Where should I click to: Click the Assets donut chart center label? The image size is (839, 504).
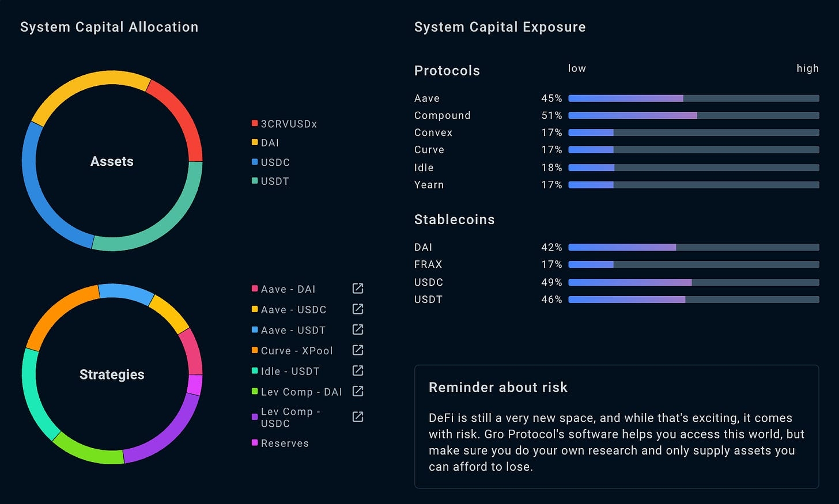click(112, 161)
